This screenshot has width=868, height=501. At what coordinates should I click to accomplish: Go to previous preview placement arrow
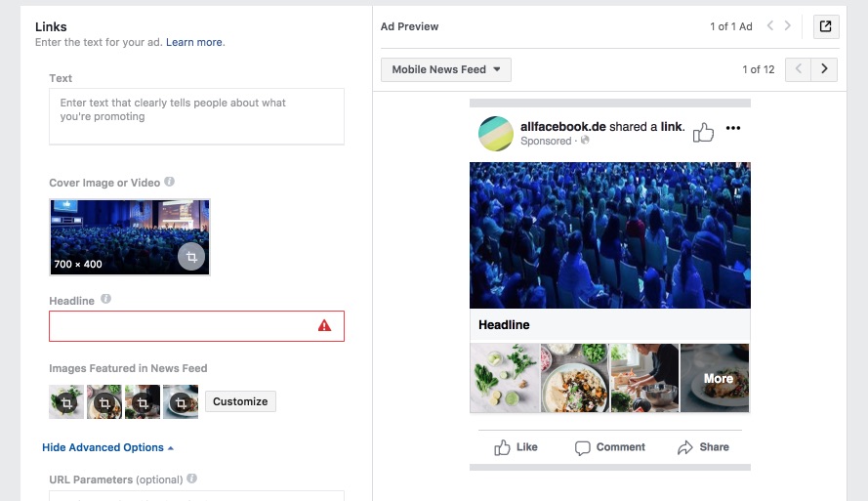coord(799,69)
